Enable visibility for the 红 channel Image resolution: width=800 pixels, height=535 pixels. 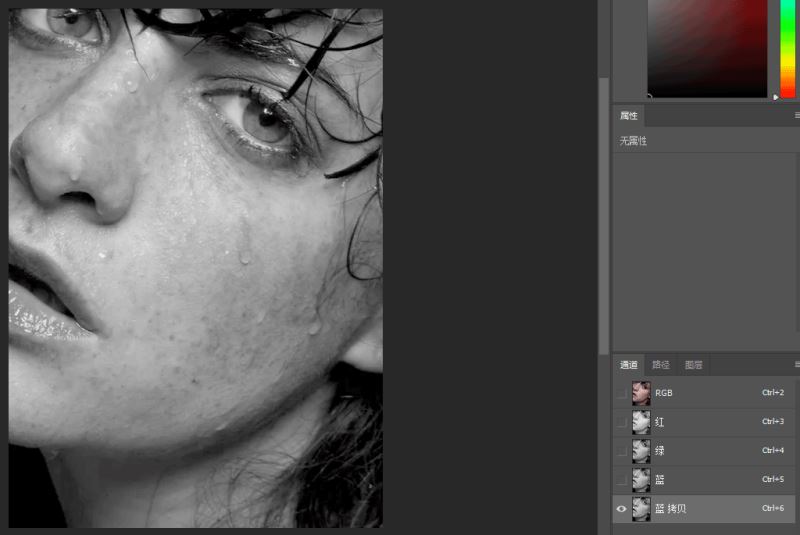[x=621, y=422]
